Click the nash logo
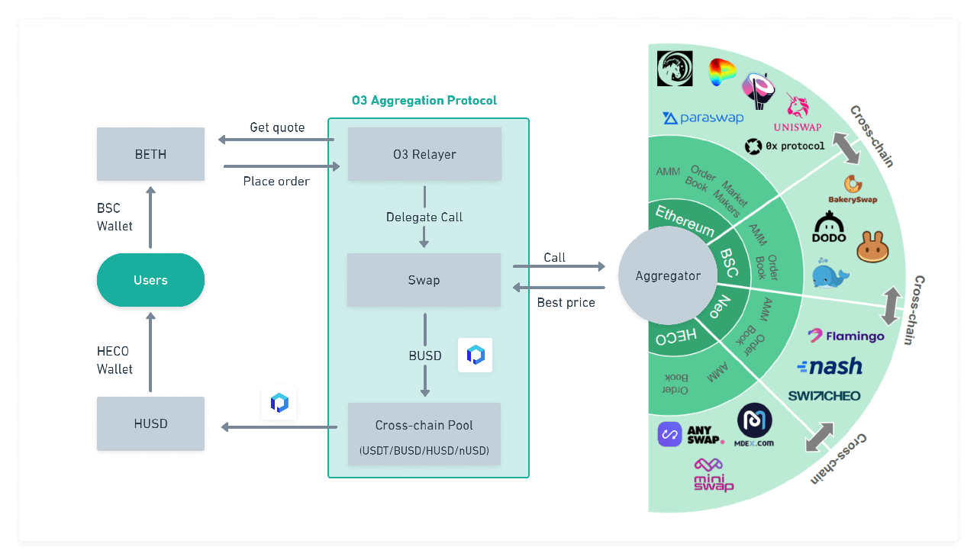Viewport: 977px width, 560px height. (829, 366)
